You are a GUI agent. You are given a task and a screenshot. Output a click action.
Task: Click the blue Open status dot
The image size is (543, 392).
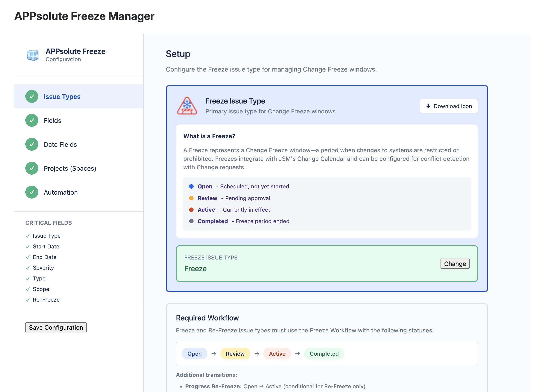click(191, 187)
